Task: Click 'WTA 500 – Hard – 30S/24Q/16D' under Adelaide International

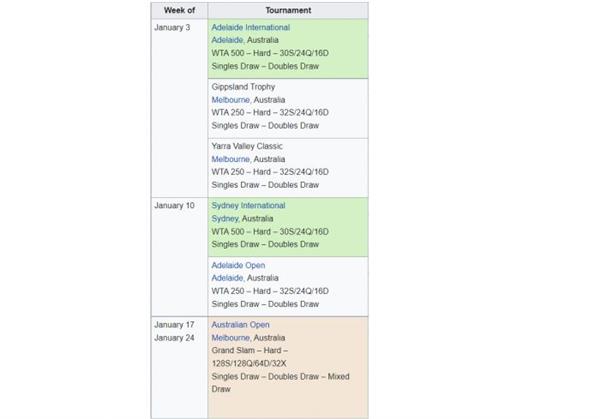Action: point(270,53)
